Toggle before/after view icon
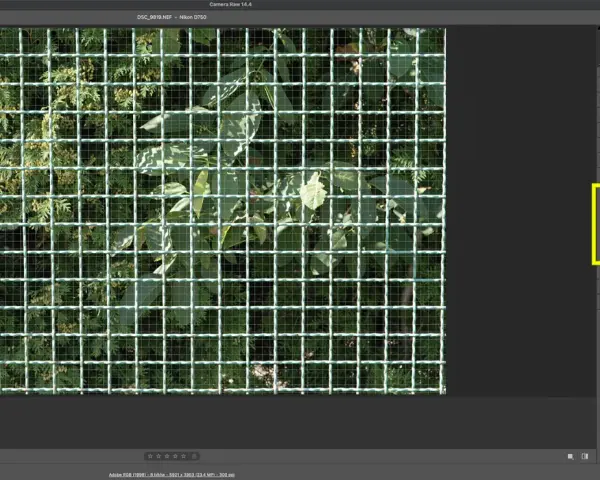Image resolution: width=600 pixels, height=480 pixels. [585, 456]
